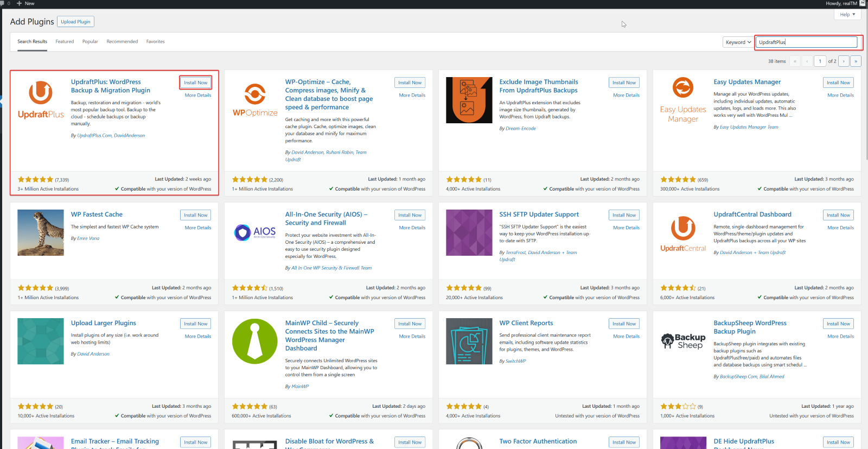Image resolution: width=868 pixels, height=449 pixels.
Task: Click the Easy Updates Manager logo
Action: (683, 100)
